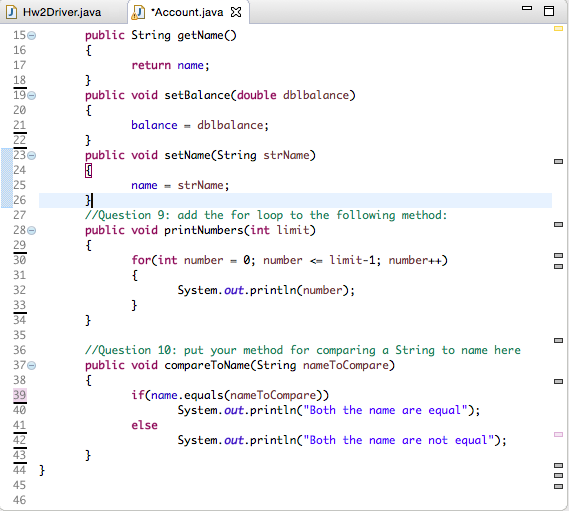This screenshot has height=511, width=569.
Task: Click the pink overview ruler marker near line 42
Action: tap(558, 434)
